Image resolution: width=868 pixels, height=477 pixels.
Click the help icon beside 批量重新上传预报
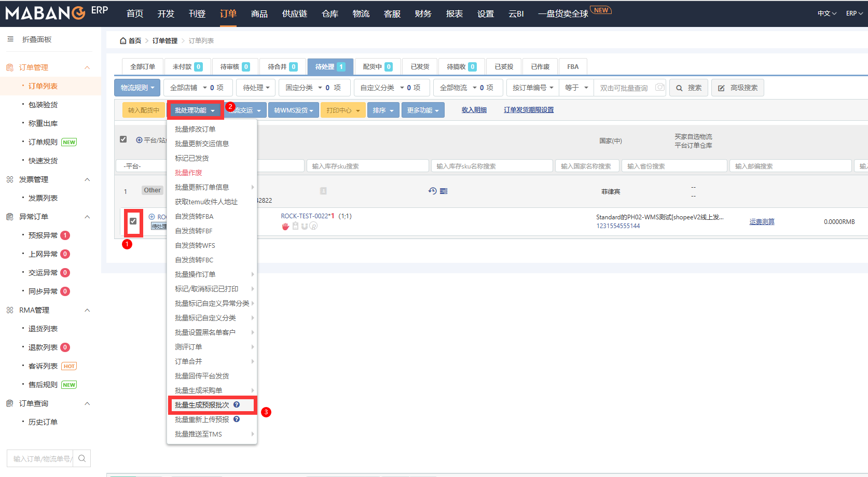point(237,419)
